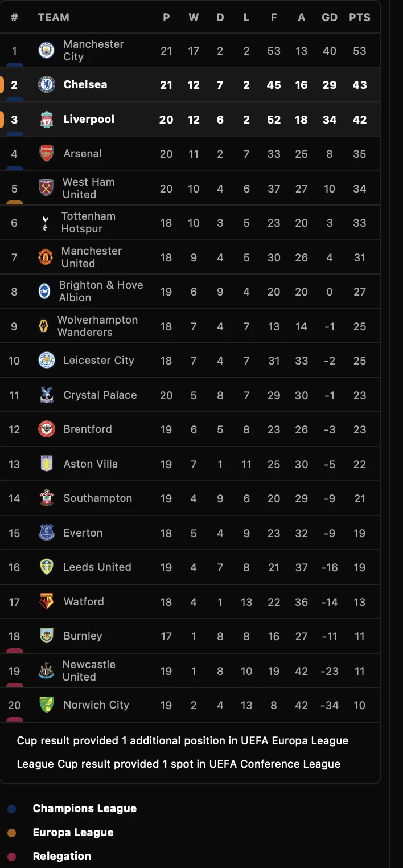Click the Norwich City club crest
This screenshot has width=403, height=868.
[46, 705]
